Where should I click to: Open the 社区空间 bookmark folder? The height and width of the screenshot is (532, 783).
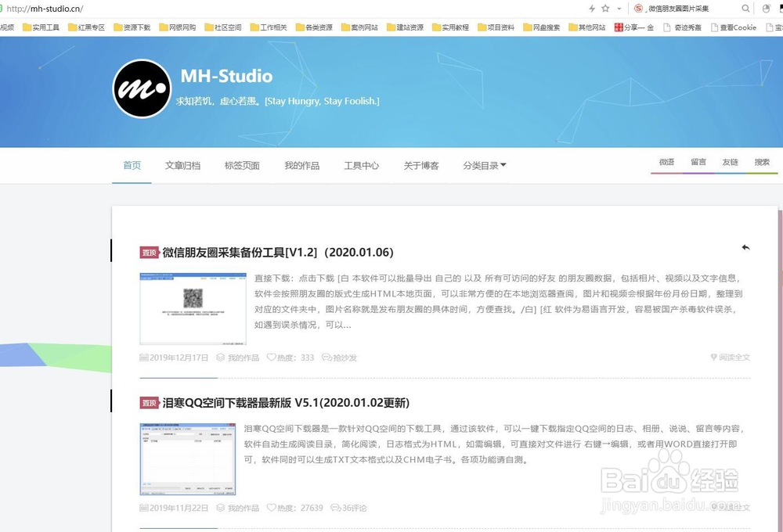pyautogui.click(x=223, y=27)
